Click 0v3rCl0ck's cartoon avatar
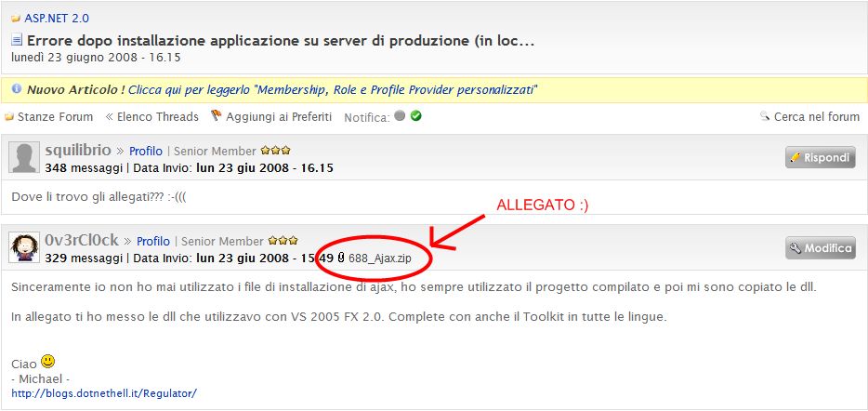 (24, 247)
